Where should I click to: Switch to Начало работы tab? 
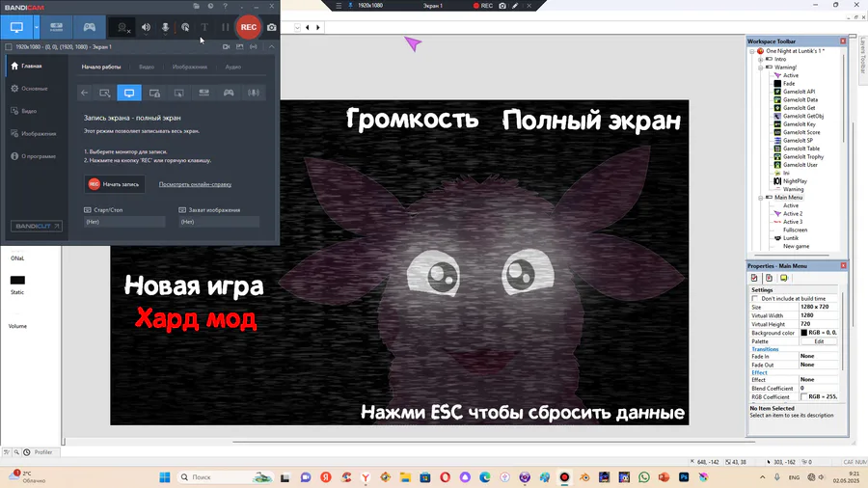100,67
